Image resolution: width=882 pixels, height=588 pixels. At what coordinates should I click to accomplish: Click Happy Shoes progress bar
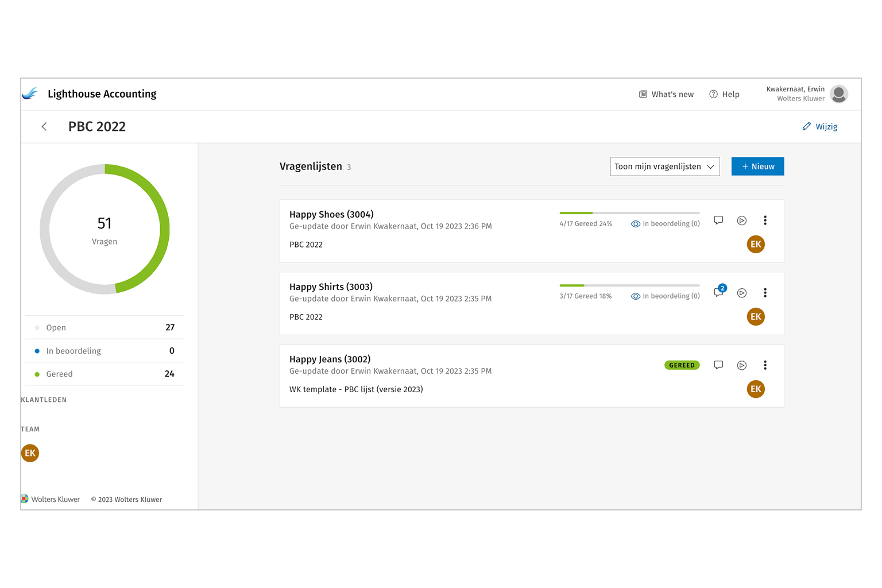pos(629,213)
